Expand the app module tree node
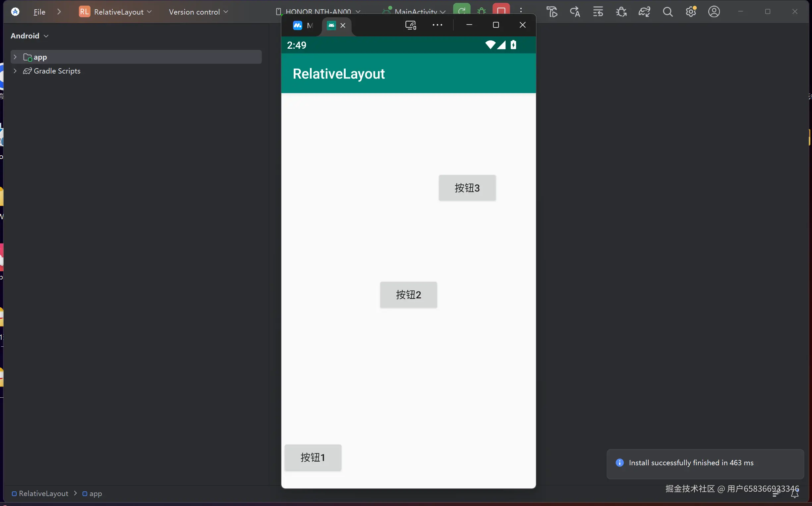The width and height of the screenshot is (812, 506). click(x=15, y=57)
